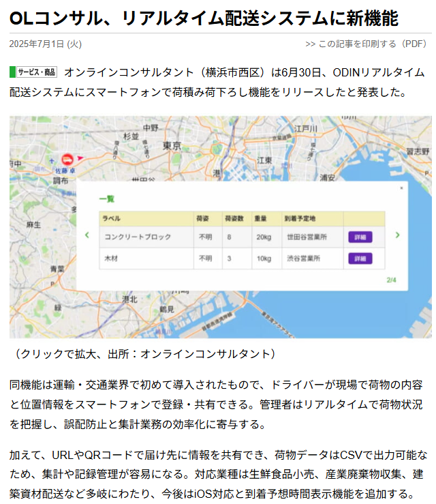The image size is (436, 504).
Task: Go to previous page with left chevron
Action: click(x=87, y=235)
